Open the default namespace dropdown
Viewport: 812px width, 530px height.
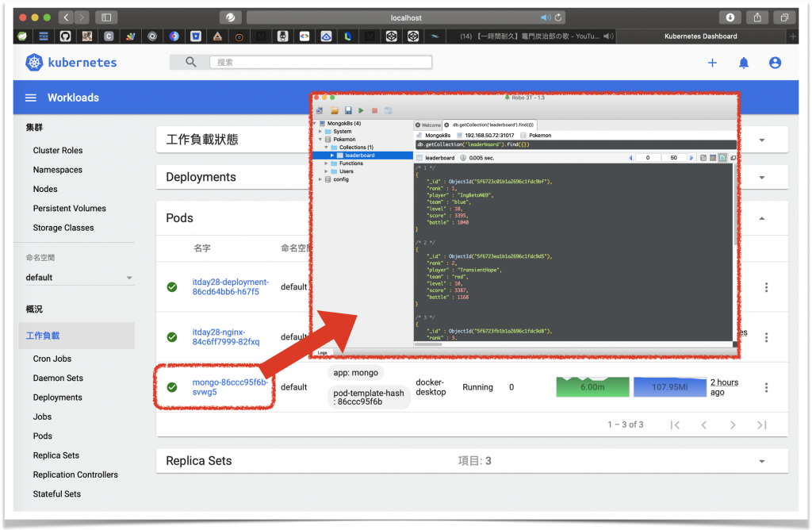click(x=79, y=278)
